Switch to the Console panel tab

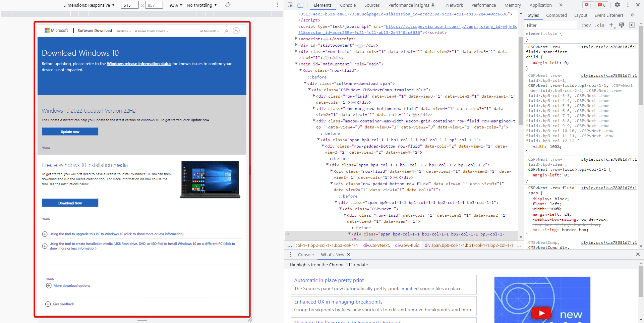point(348,5)
